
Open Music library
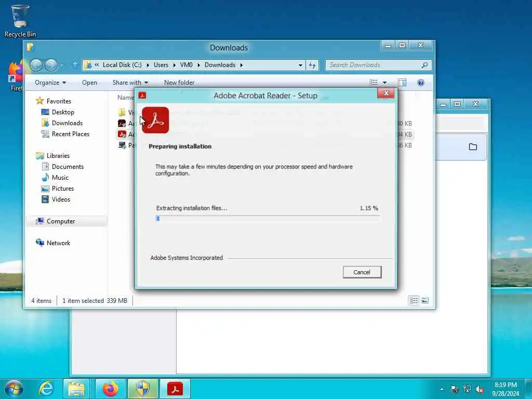pos(60,178)
